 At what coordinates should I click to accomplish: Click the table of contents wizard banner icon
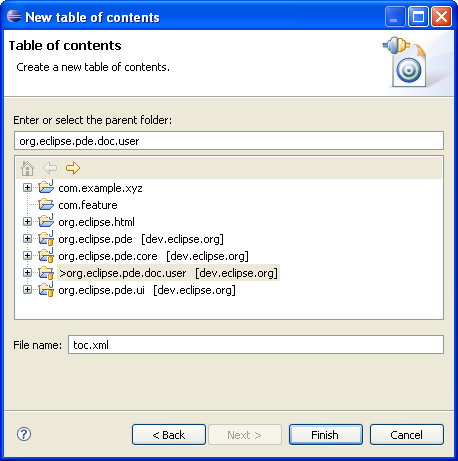[405, 62]
